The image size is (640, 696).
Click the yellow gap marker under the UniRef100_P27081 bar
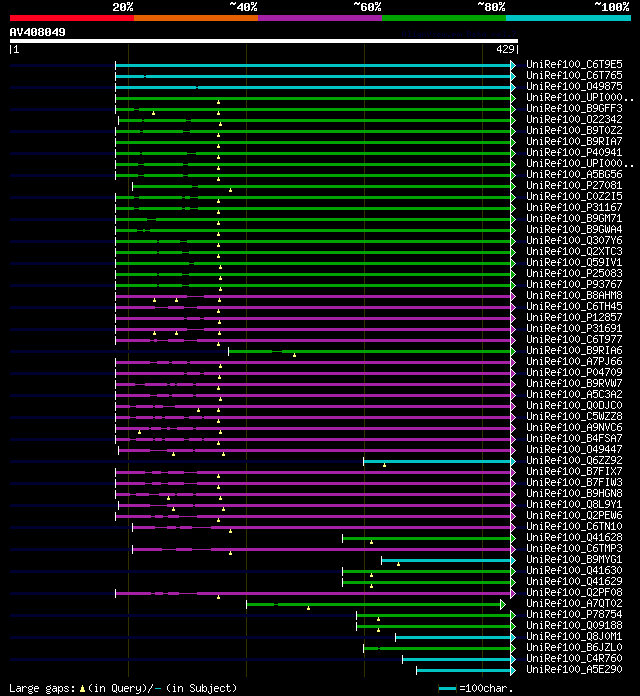pyautogui.click(x=230, y=190)
